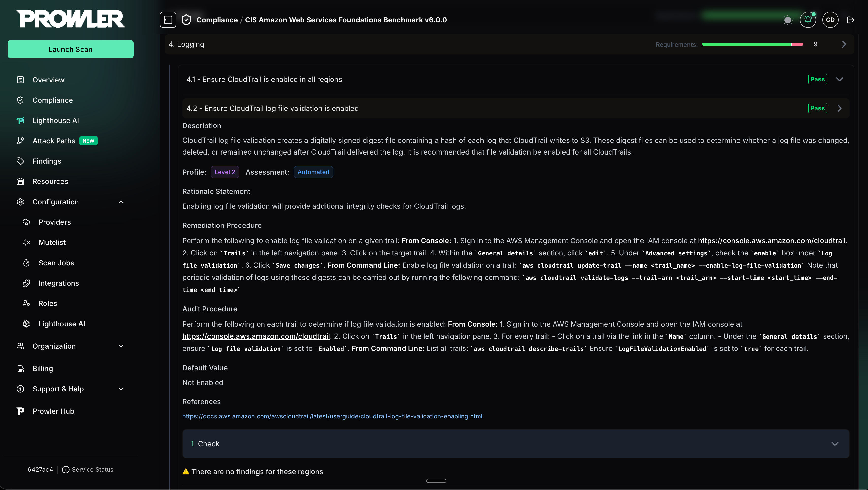Open Prowler Hub
The height and width of the screenshot is (490, 868).
click(x=53, y=411)
